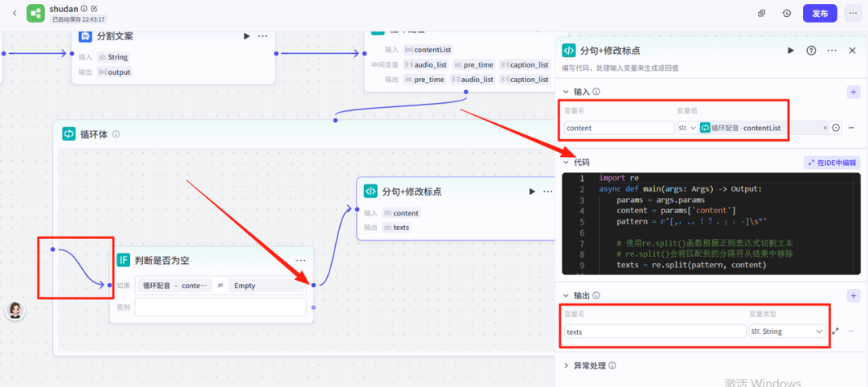868x387 pixels.
Task: Click inside the code editor area
Action: pos(711,223)
